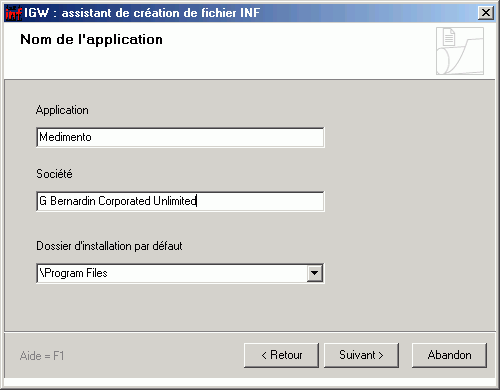
Task: Click the 'Application' field label
Action: pyautogui.click(x=62, y=110)
